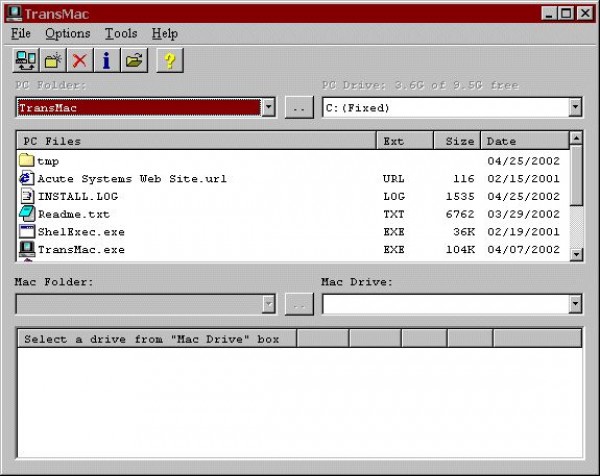Image resolution: width=600 pixels, height=476 pixels.
Task: Expand the Mac Drive dropdown
Action: click(575, 303)
